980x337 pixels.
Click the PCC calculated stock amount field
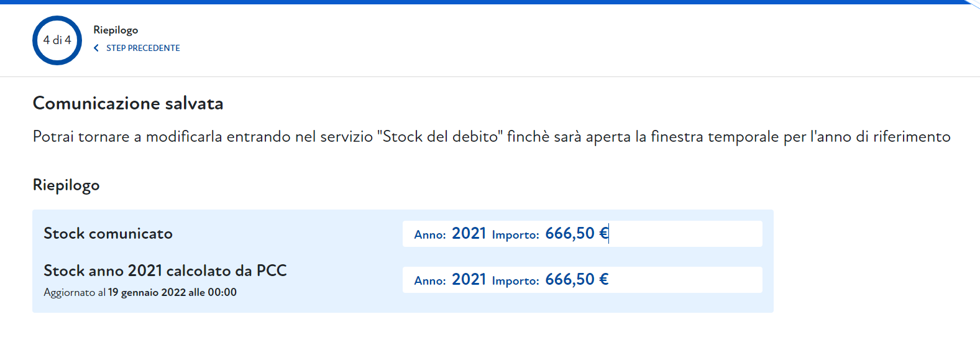pyautogui.click(x=684, y=280)
